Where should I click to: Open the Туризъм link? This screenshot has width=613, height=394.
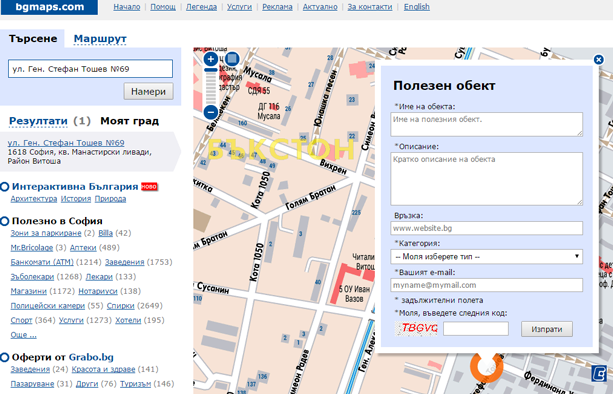pos(135,383)
